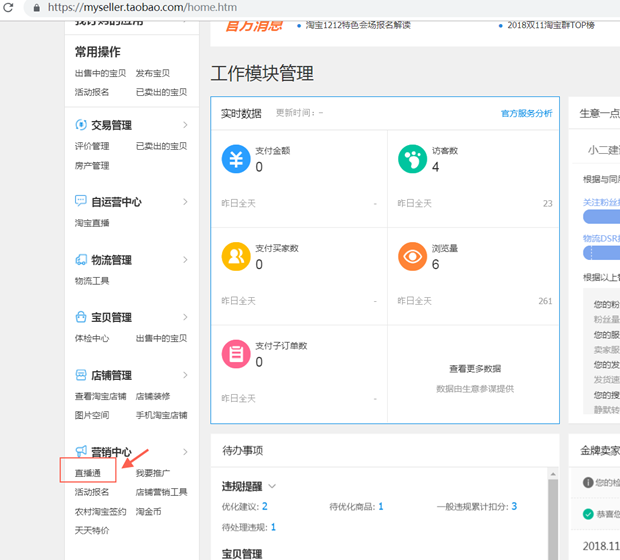The width and height of the screenshot is (620, 560).
Task: Click the 物流DSR blue progress bar
Action: (x=601, y=253)
